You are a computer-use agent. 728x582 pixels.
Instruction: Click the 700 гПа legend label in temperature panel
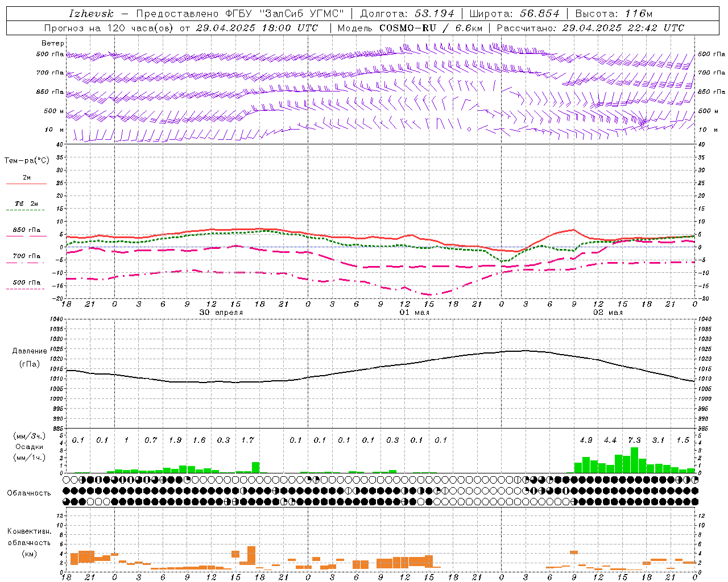coord(27,256)
